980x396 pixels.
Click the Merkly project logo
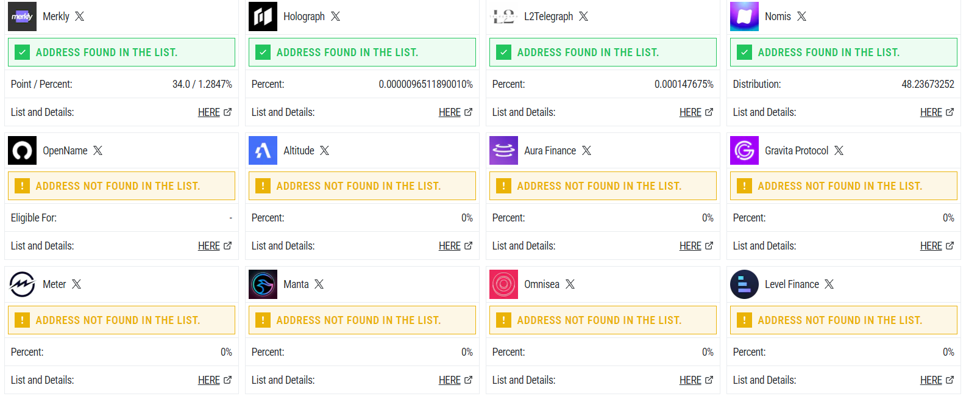click(x=22, y=16)
